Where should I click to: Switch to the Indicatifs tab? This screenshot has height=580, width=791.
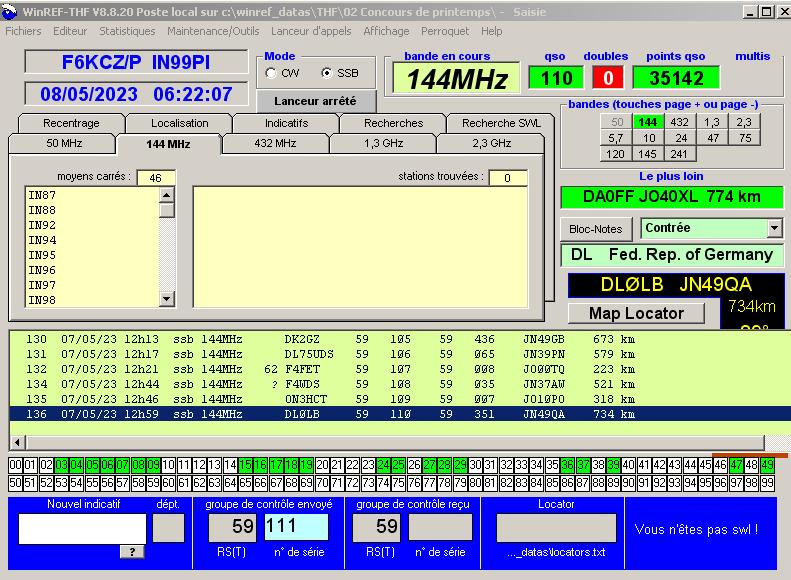point(287,123)
